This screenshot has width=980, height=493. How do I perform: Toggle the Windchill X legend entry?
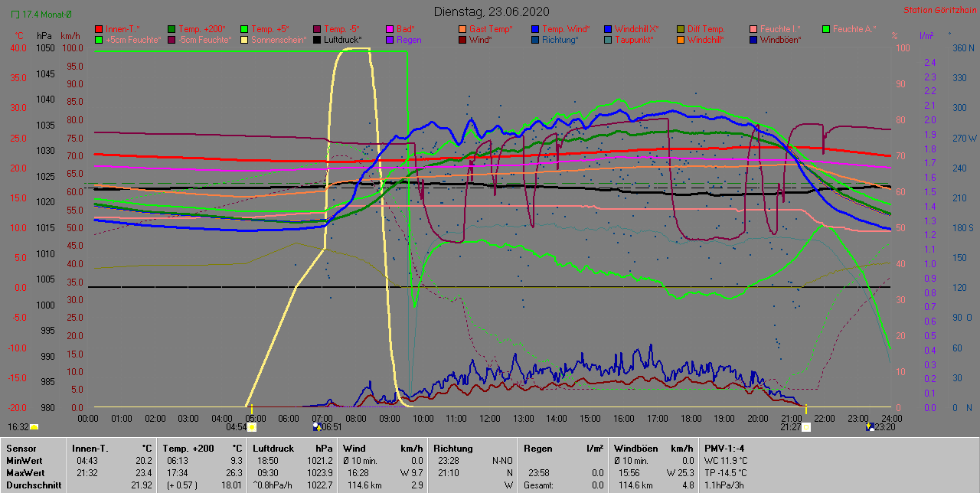(632, 29)
